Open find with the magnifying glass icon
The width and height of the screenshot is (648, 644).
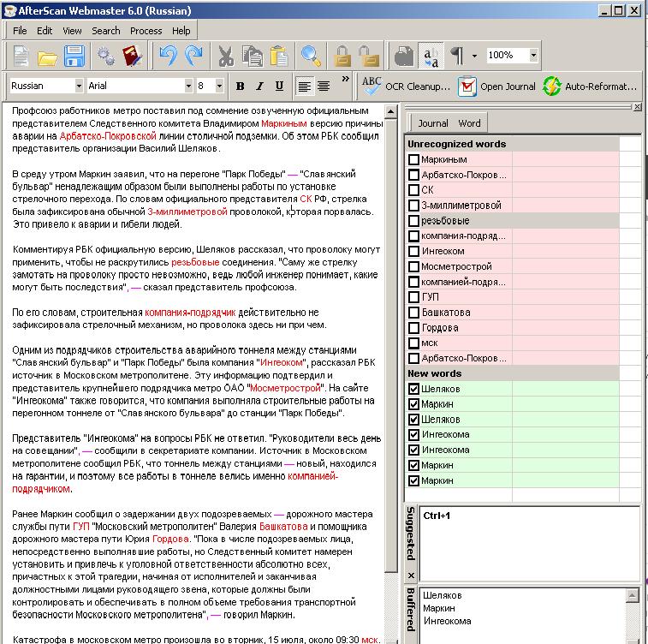(x=311, y=56)
